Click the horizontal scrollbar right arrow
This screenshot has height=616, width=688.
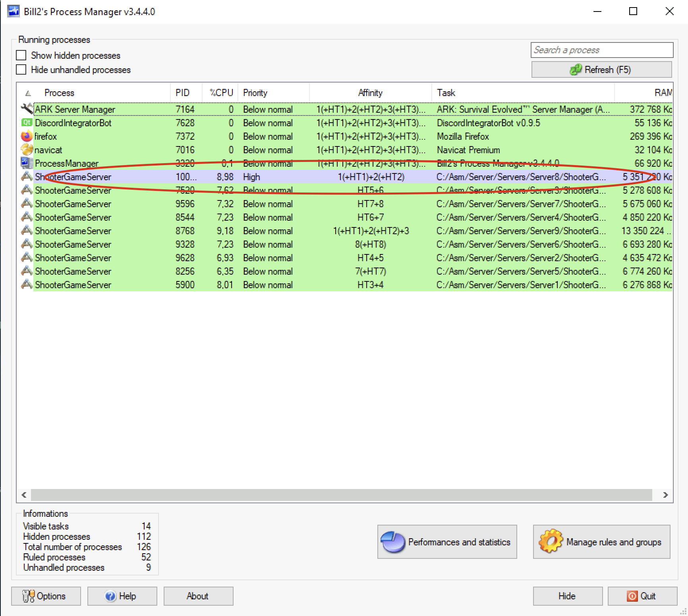pos(665,495)
